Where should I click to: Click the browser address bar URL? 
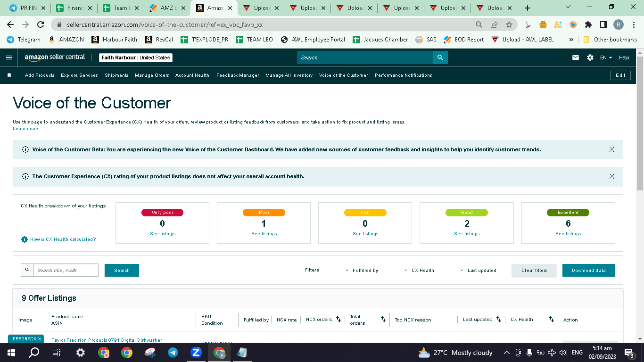pyautogui.click(x=164, y=25)
